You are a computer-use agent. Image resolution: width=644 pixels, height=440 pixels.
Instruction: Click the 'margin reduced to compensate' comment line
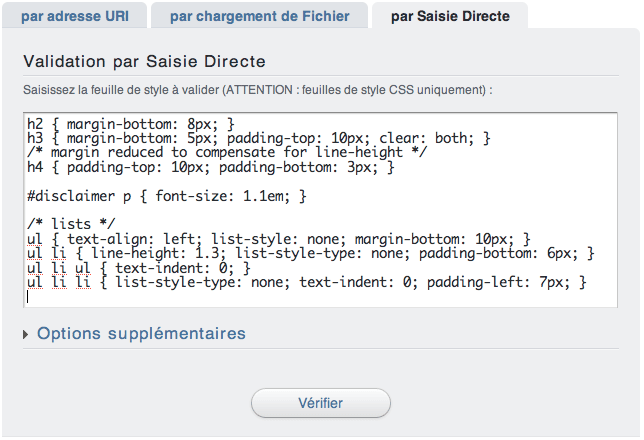227,152
